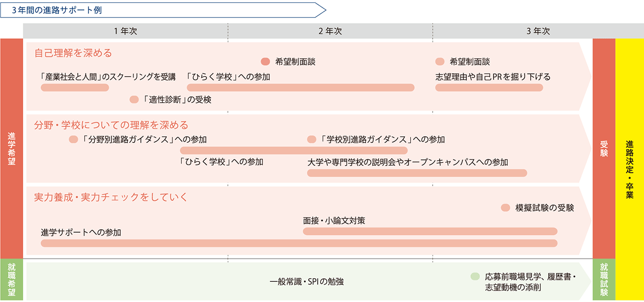Click the 実力養成・実力チェックをしていく heading
Screen dimensions: 644x302
pyautogui.click(x=111, y=197)
